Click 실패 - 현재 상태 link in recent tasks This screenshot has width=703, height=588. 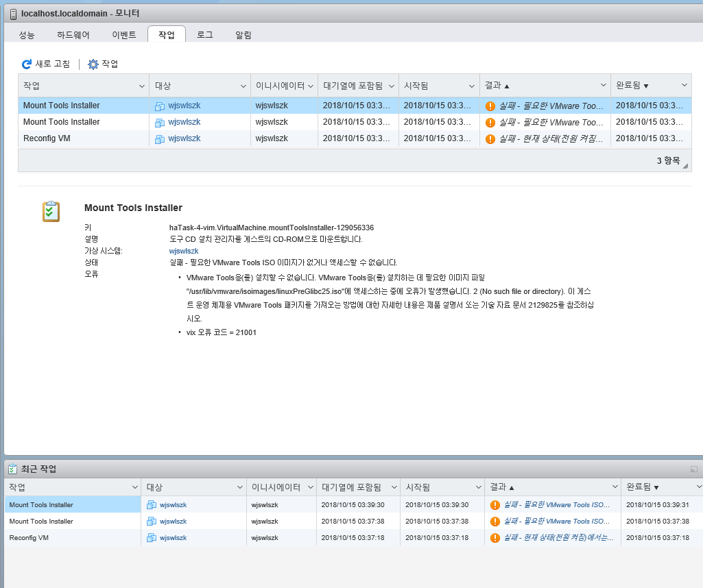(559, 537)
